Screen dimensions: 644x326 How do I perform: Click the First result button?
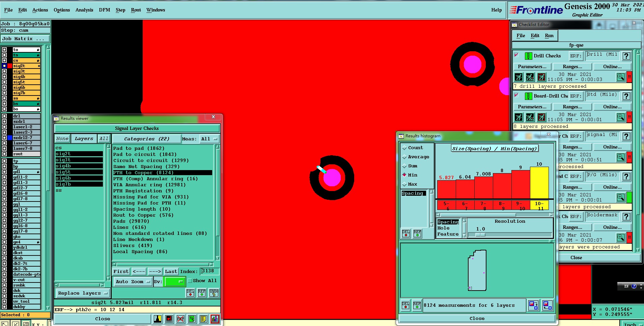coord(121,271)
